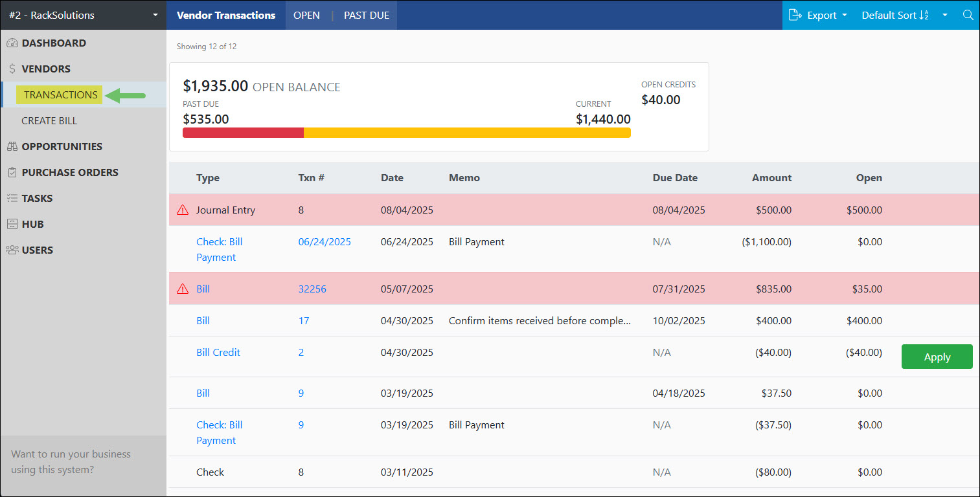The image size is (980, 497).
Task: Switch to the PAST DUE tab
Action: click(366, 15)
